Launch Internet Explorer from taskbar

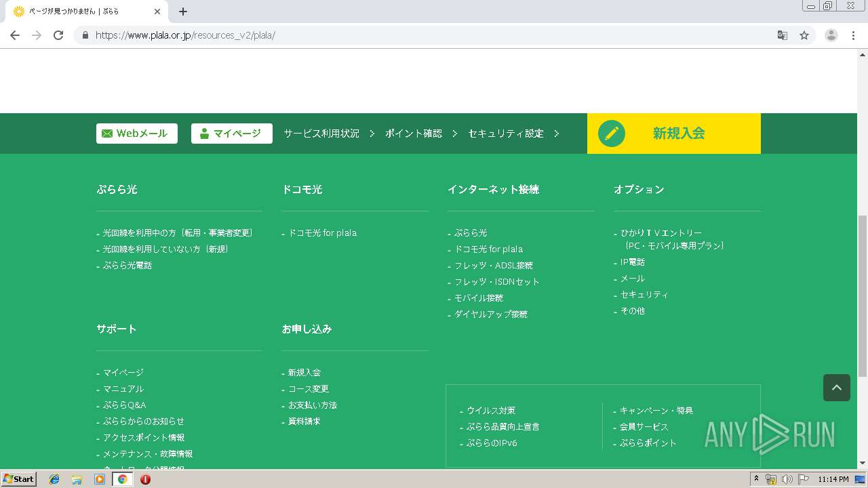point(54,479)
